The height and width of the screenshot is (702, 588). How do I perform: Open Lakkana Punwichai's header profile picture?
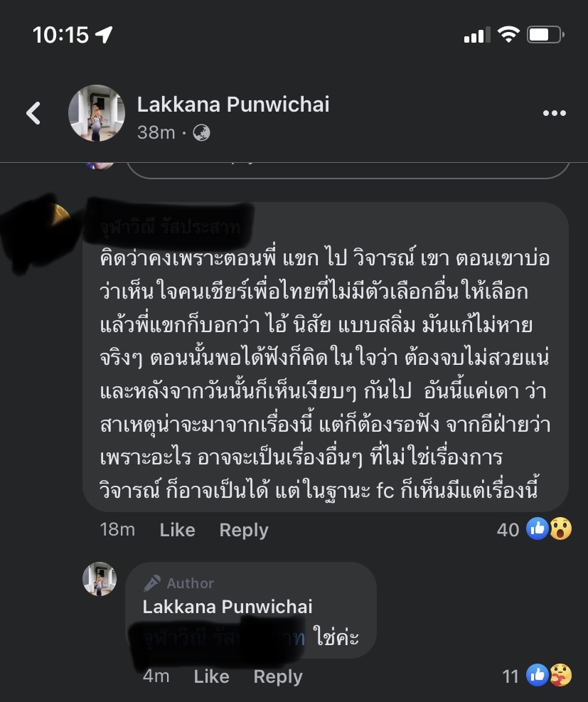(x=96, y=113)
